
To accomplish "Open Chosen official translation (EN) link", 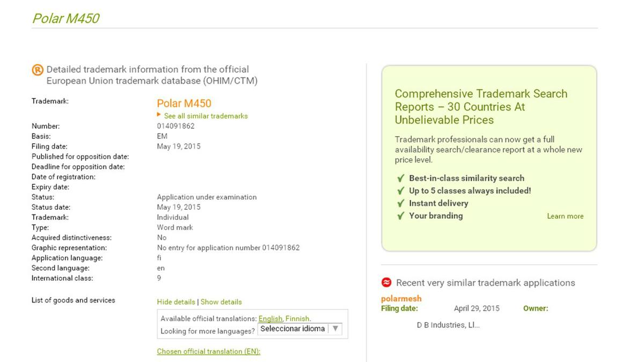I will click(x=208, y=352).
